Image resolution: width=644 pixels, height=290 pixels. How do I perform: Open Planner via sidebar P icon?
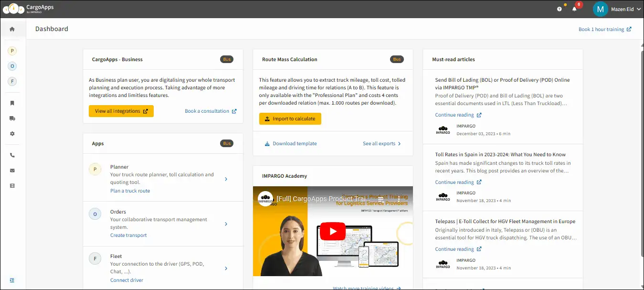pos(12,51)
